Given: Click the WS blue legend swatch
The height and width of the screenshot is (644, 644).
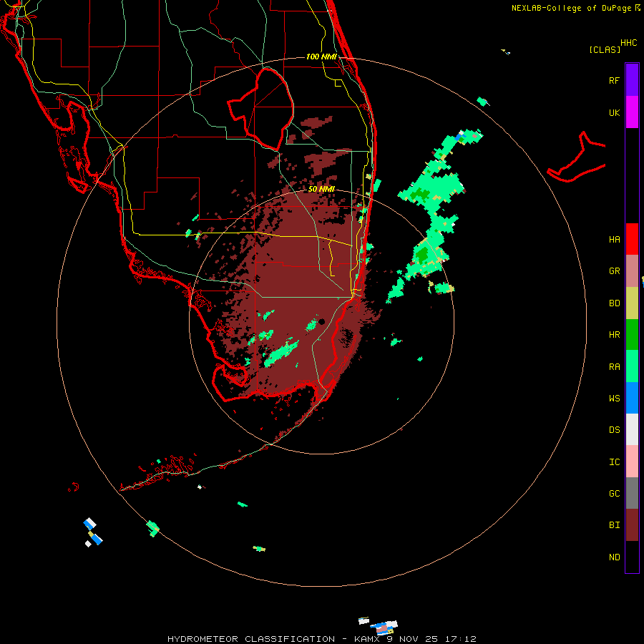Looking at the screenshot, I should coord(632,398).
